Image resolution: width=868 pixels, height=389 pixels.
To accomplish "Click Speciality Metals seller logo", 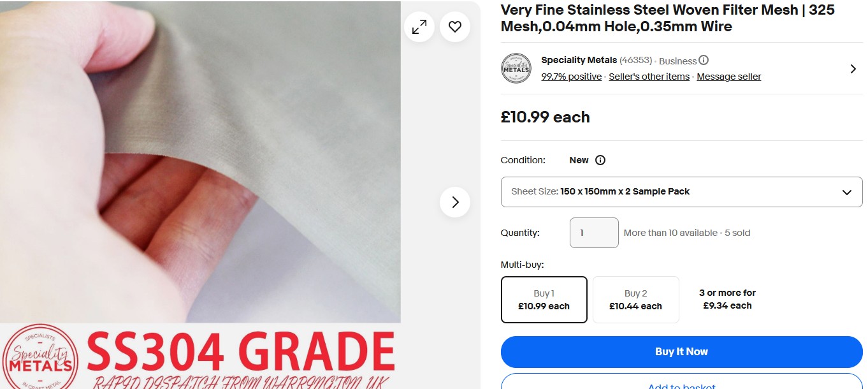I will click(516, 68).
